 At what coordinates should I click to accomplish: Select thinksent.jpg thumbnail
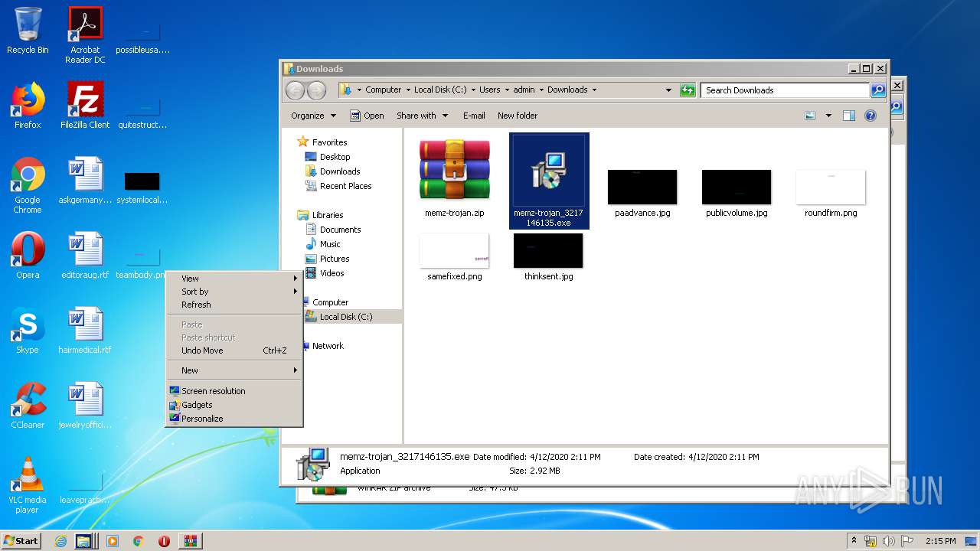(x=548, y=257)
